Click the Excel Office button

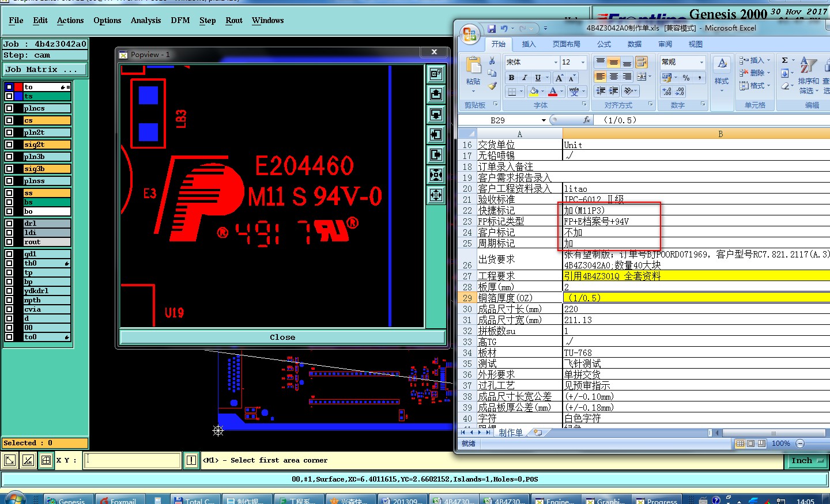coord(470,33)
